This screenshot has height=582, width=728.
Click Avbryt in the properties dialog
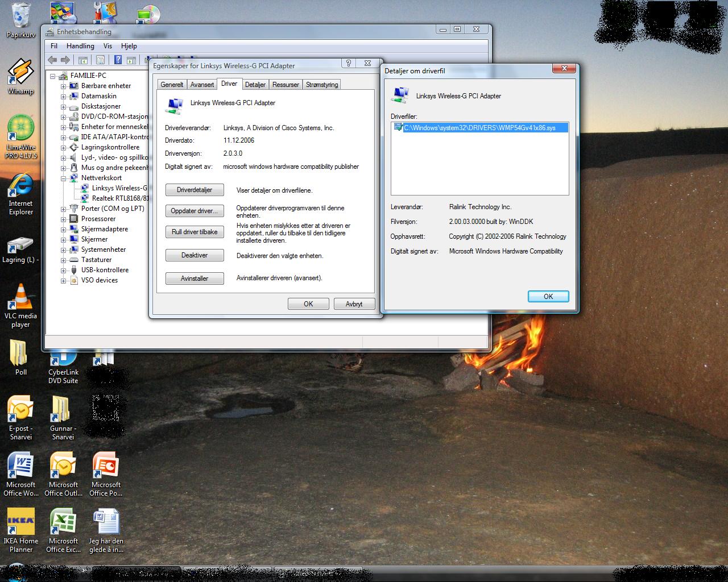click(354, 304)
